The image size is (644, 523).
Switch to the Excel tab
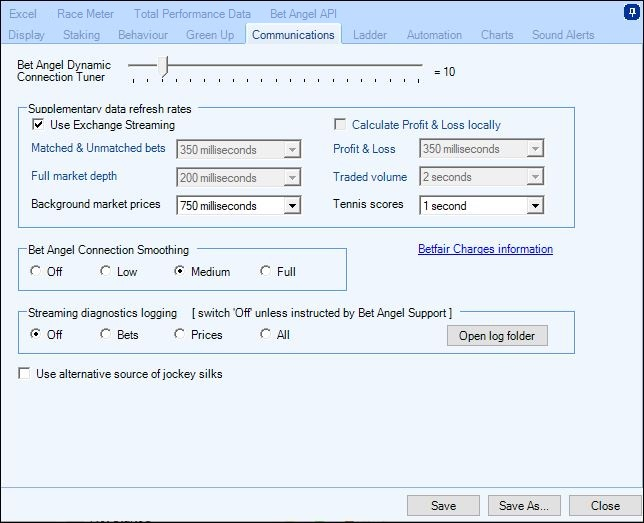pos(23,14)
